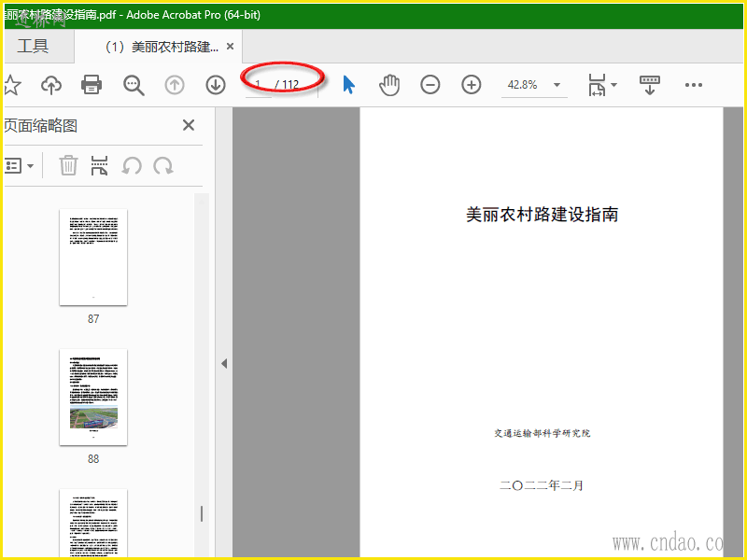Click the date text 二〇二二年二月
The image size is (747, 560).
pyautogui.click(x=542, y=485)
